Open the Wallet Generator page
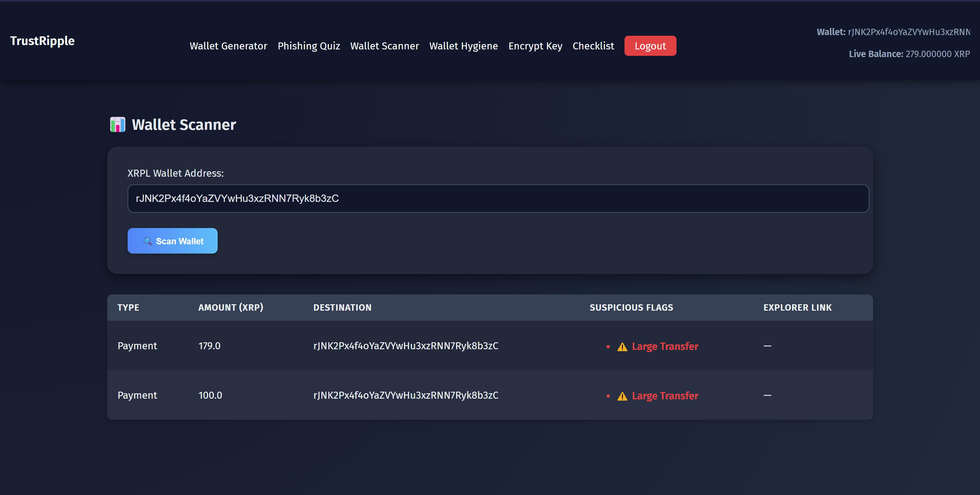Screen dimensions: 980x495 [228, 46]
